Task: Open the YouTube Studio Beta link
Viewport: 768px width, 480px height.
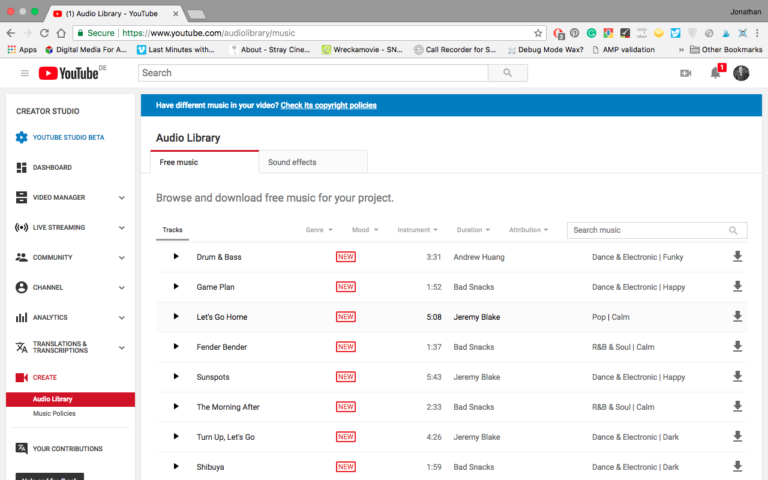Action: pos(69,138)
